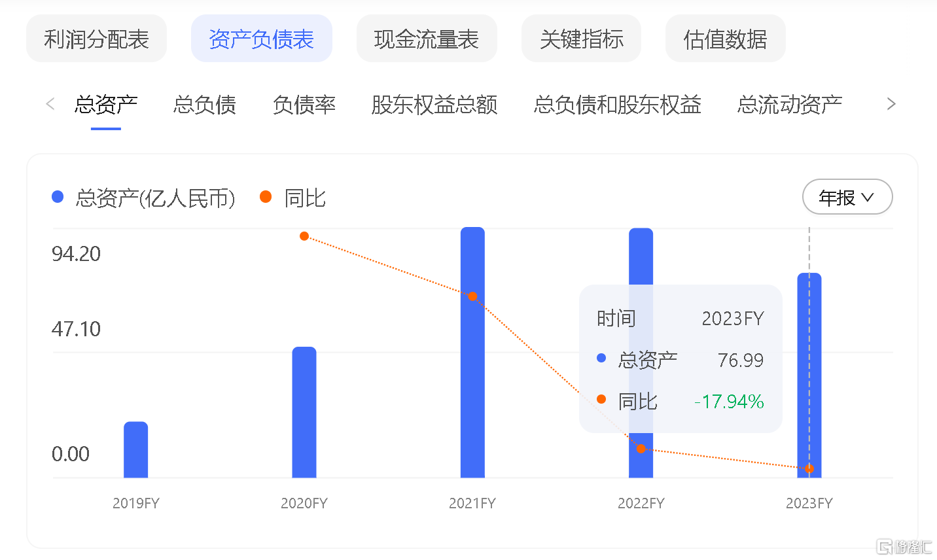The width and height of the screenshot is (937, 560).
Task: Toggle the 总资产 blue legend series
Action: coord(143,198)
